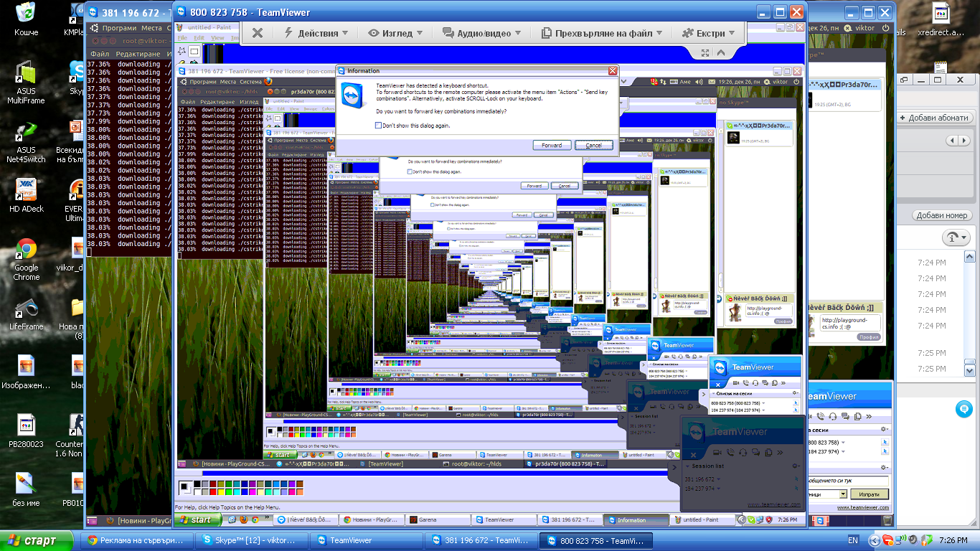Click Cancel in the largest Information dialog
The height and width of the screenshot is (551, 980).
(593, 145)
